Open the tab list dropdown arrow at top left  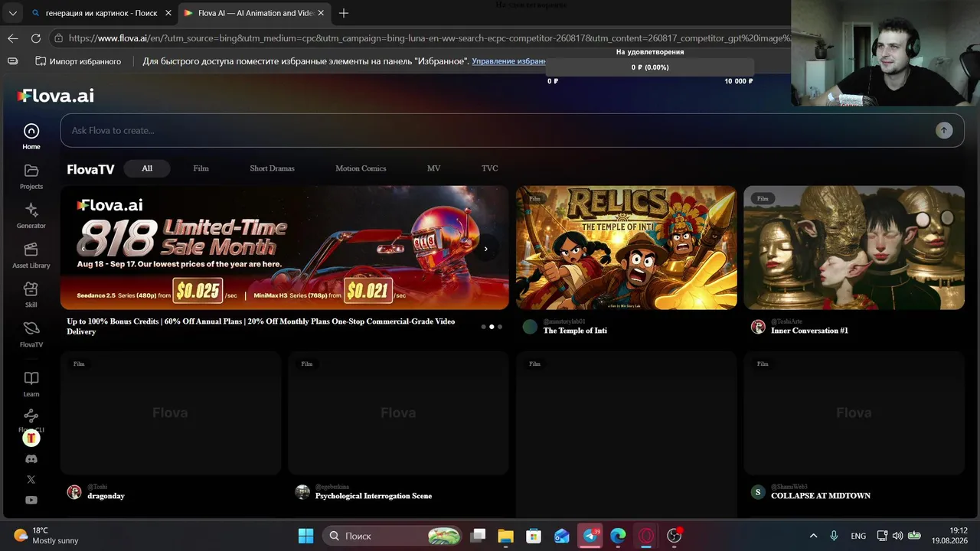pyautogui.click(x=12, y=13)
